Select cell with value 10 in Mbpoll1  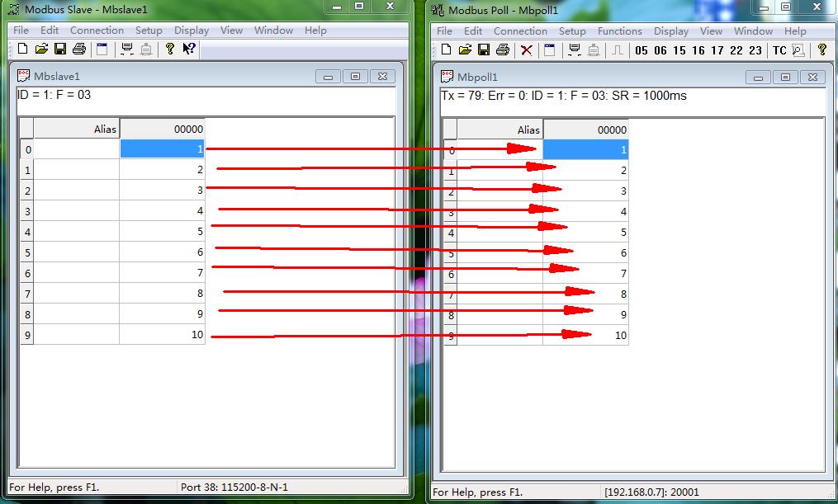[585, 335]
